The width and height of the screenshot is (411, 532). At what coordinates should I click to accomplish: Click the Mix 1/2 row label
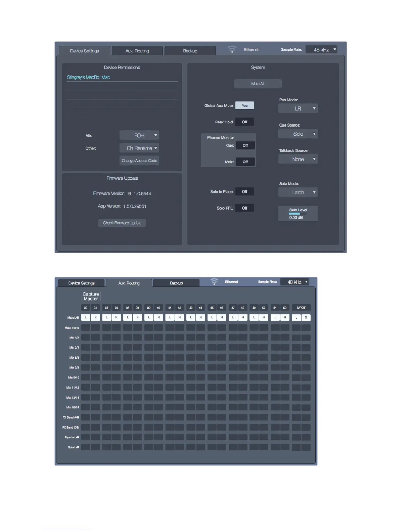point(74,338)
